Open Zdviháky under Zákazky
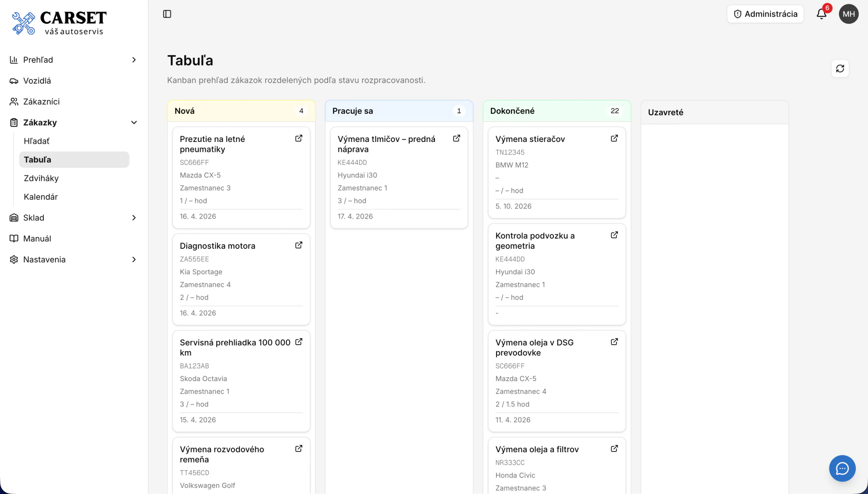The image size is (868, 494). click(74, 178)
